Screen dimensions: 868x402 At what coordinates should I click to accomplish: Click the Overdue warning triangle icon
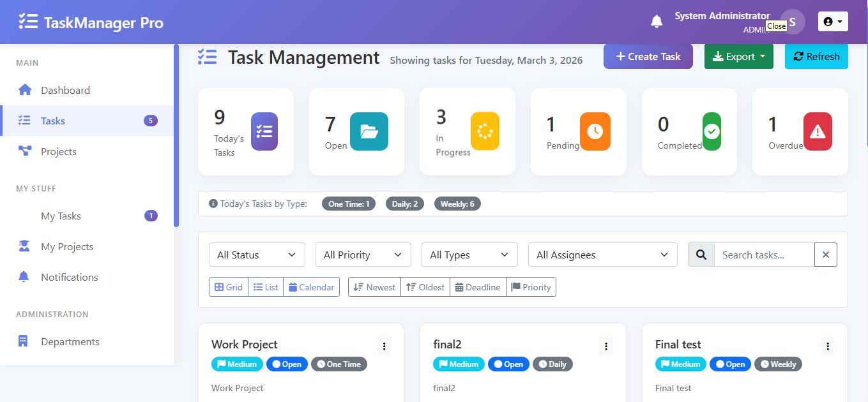pos(817,131)
